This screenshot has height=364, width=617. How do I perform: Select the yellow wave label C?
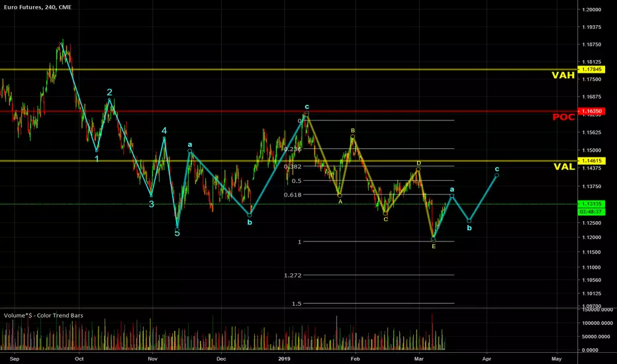click(385, 219)
